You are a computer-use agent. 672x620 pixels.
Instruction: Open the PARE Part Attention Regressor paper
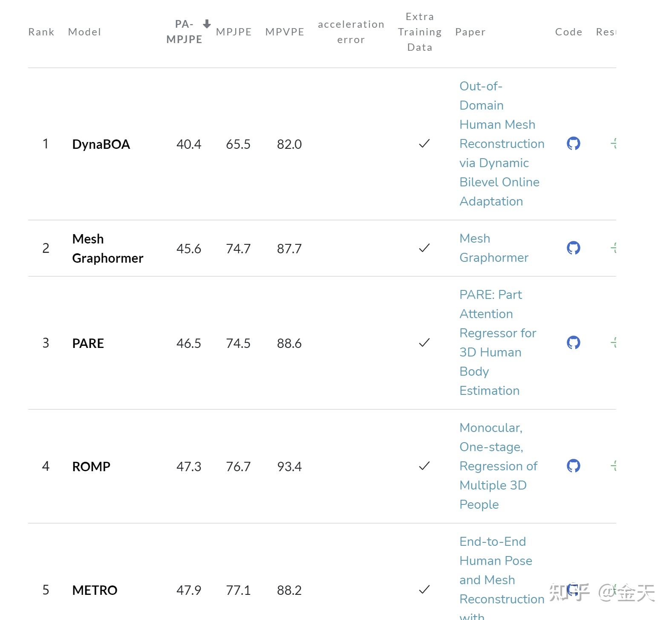[497, 342]
